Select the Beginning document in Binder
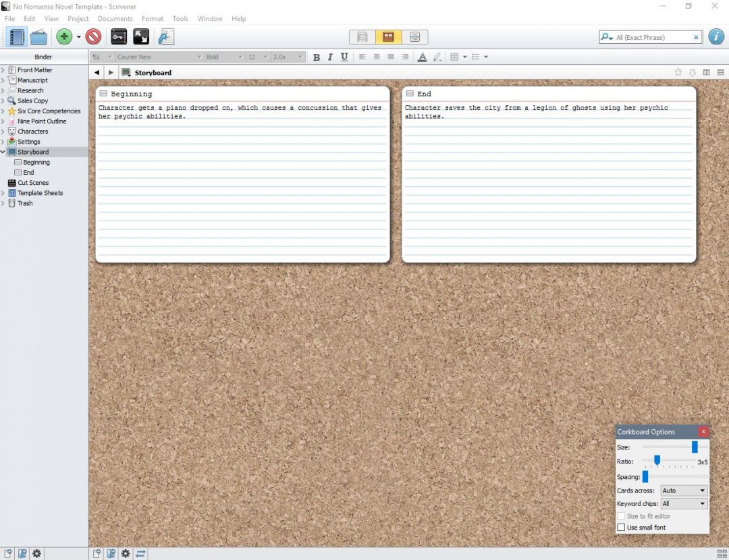This screenshot has width=729, height=560. click(36, 162)
